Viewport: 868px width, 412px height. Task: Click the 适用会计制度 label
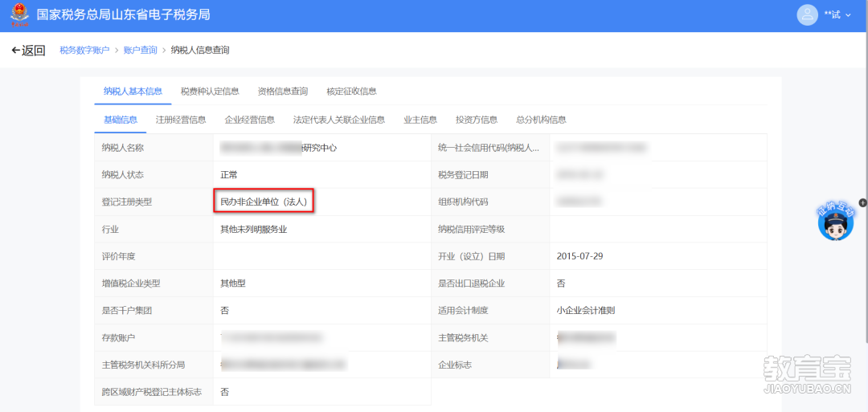[463, 310]
